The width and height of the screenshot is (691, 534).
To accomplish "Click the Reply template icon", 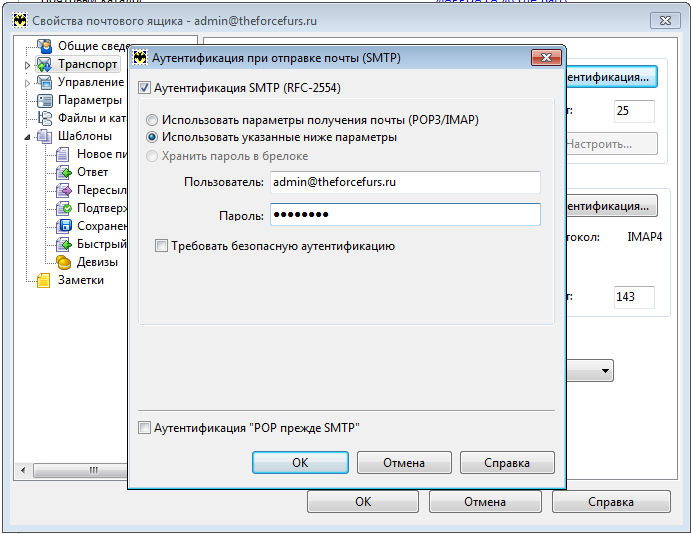I will [64, 172].
